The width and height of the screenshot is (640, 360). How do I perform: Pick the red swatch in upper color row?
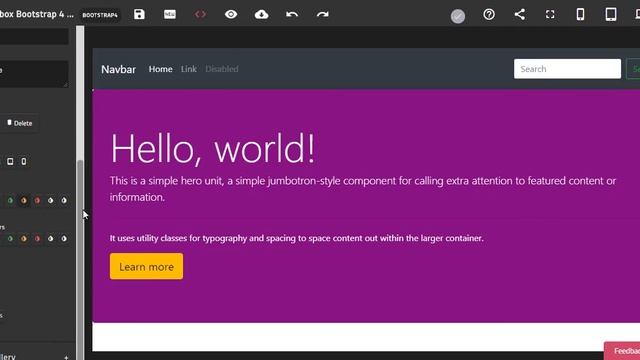click(37, 200)
